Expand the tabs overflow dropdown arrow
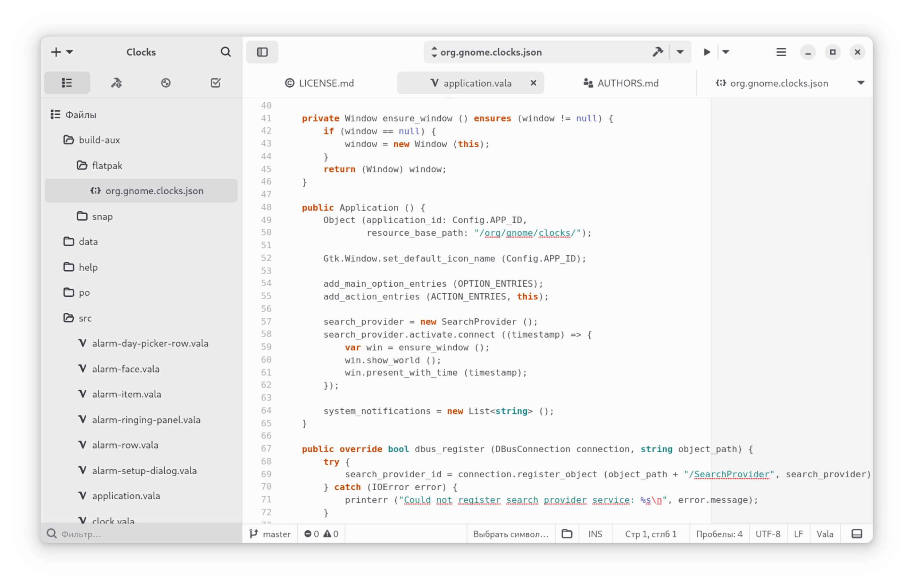 click(860, 83)
